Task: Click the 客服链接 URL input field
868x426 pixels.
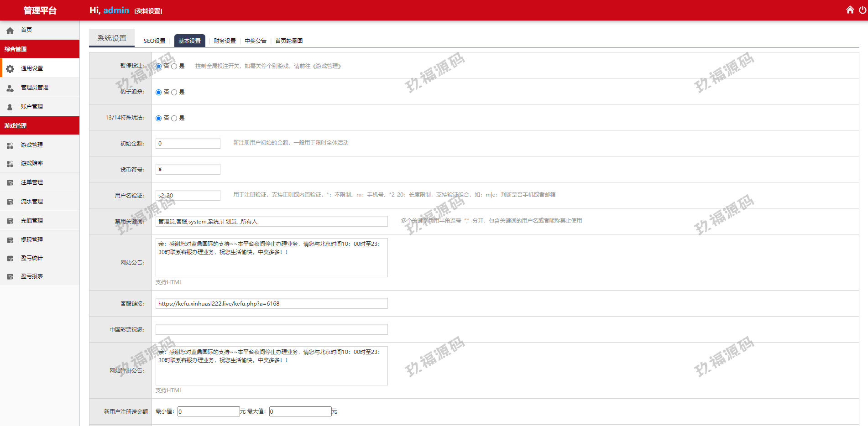Action: (x=272, y=304)
